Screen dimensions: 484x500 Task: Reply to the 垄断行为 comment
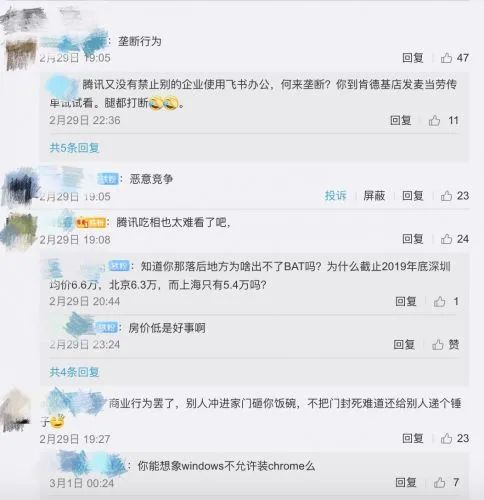413,58
